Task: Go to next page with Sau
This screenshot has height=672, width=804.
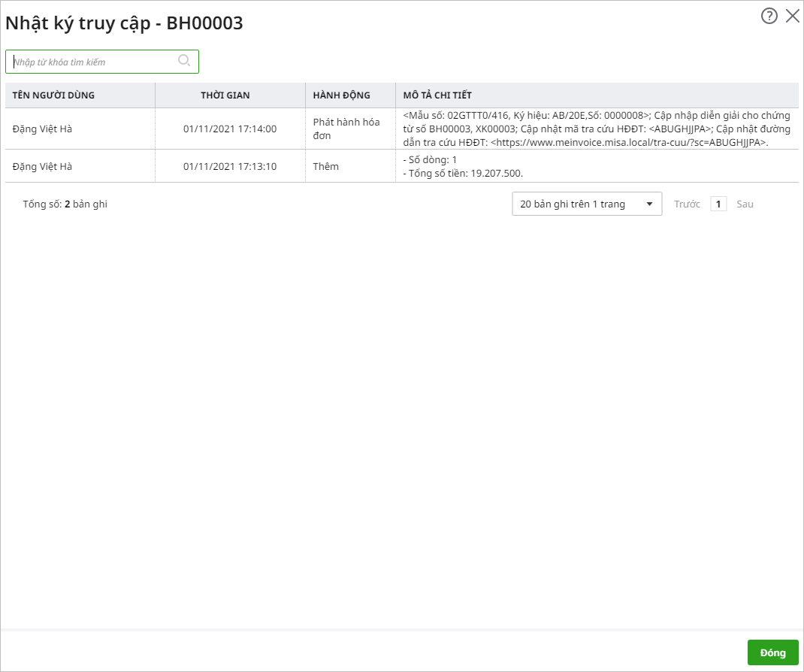Action: pyautogui.click(x=745, y=204)
